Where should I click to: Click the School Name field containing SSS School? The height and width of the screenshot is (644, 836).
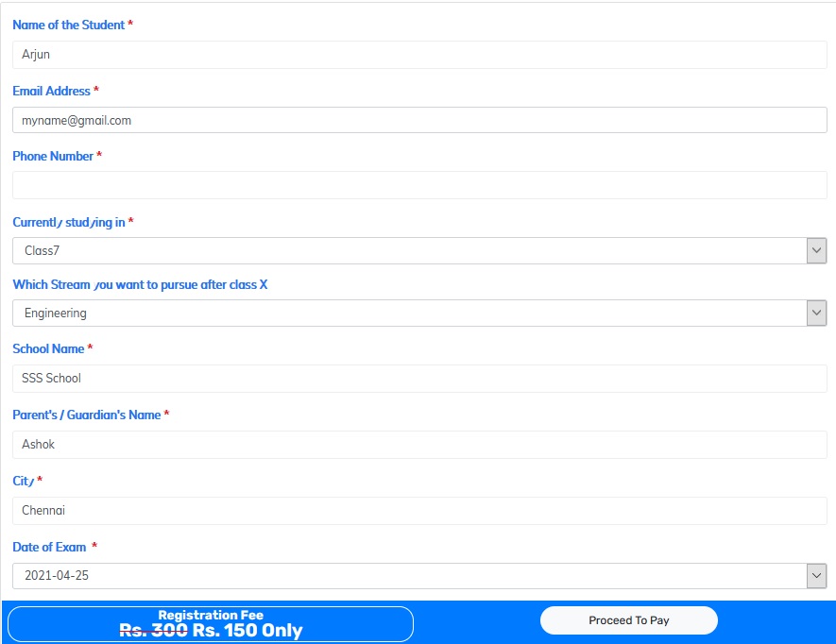point(419,379)
